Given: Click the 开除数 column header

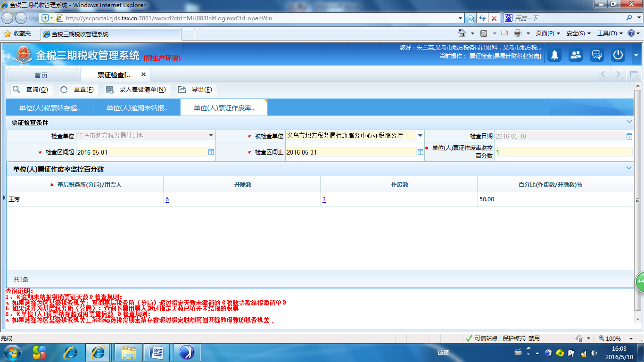Looking at the screenshot, I should click(242, 185).
